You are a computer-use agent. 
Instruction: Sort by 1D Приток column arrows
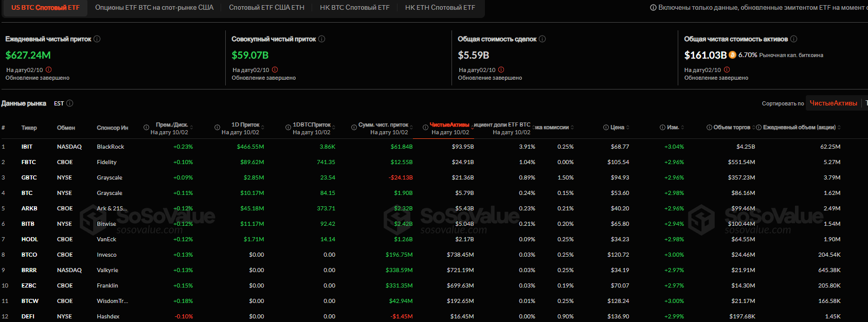pos(263,127)
